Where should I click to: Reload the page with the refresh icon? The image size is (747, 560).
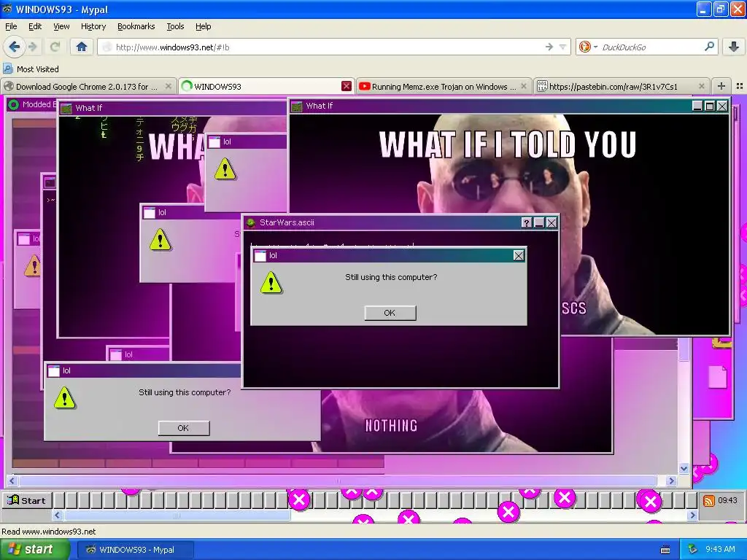tap(55, 47)
